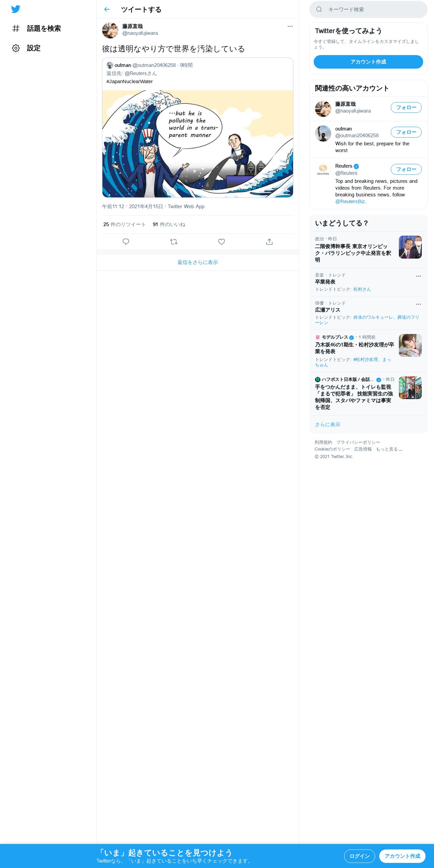Screen dimensions: 434x868
Task: Click @outman20406258 handle in related accounts
Action: click(357, 136)
